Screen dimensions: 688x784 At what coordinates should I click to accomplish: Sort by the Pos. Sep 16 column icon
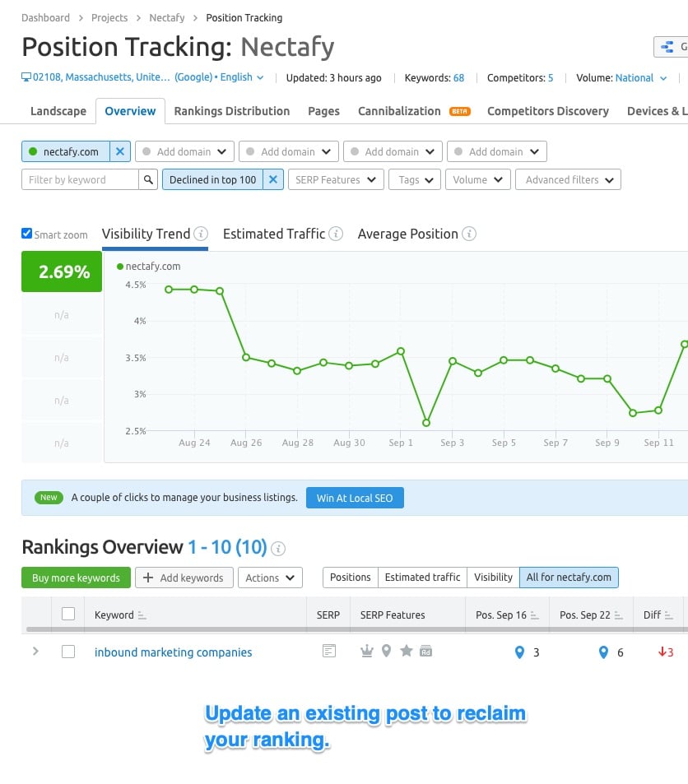point(535,615)
